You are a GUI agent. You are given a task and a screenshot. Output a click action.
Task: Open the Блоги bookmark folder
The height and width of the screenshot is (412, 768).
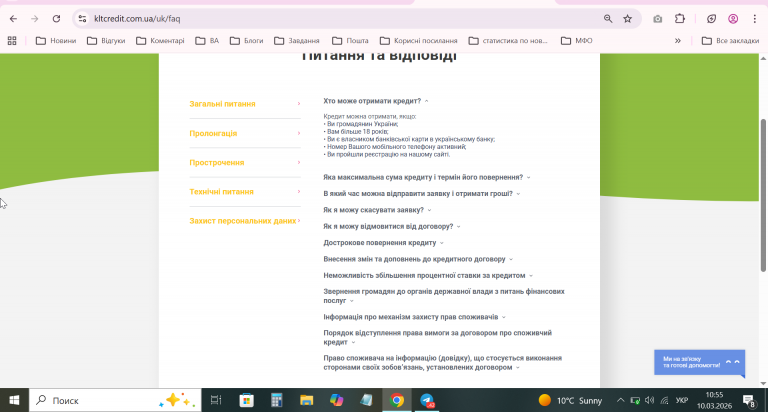click(246, 41)
